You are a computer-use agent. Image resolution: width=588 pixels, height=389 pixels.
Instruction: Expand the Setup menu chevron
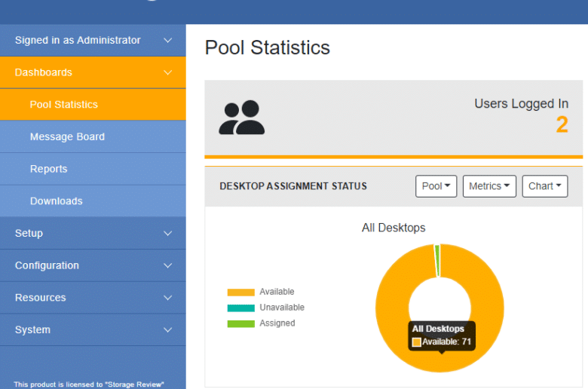167,234
